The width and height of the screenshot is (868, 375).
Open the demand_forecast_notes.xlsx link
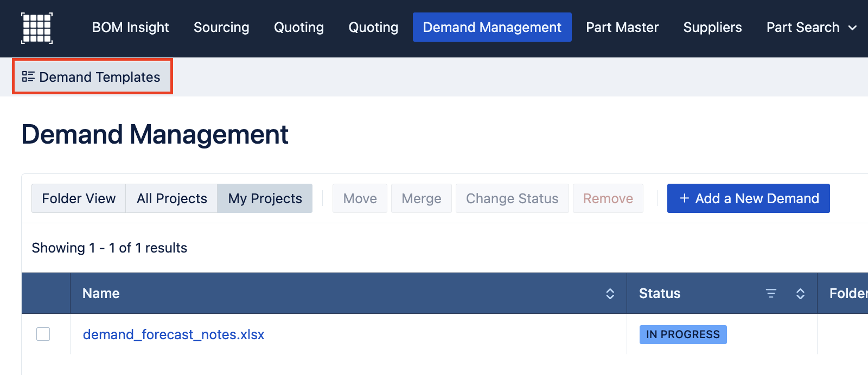(x=174, y=334)
